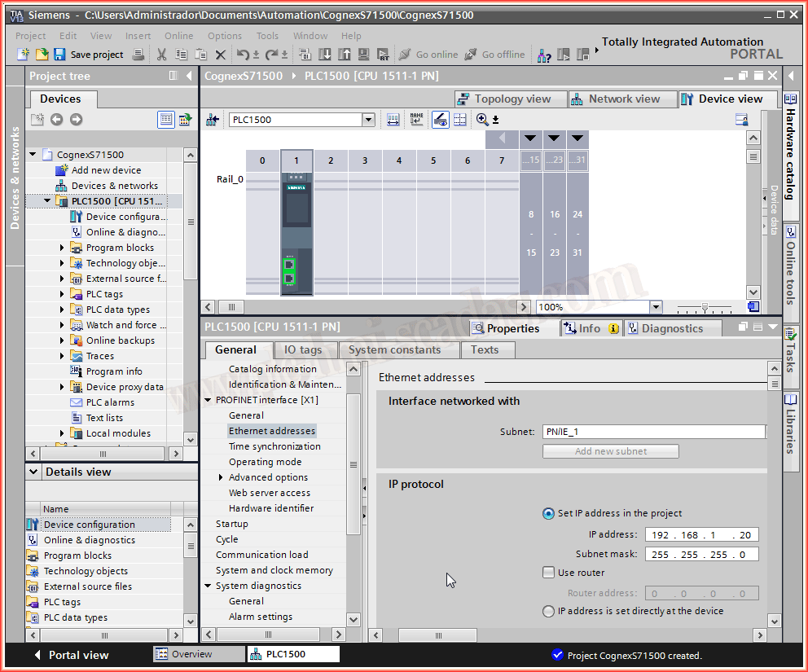
Task: Click the Delete X icon in toolbar
Action: click(220, 55)
